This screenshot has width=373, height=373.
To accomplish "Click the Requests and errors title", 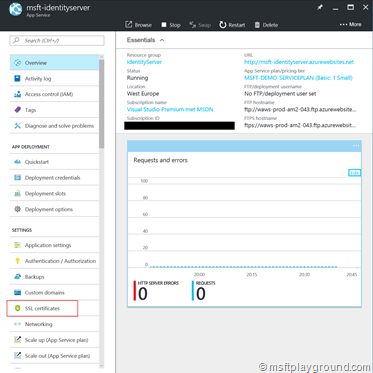I will point(161,160).
